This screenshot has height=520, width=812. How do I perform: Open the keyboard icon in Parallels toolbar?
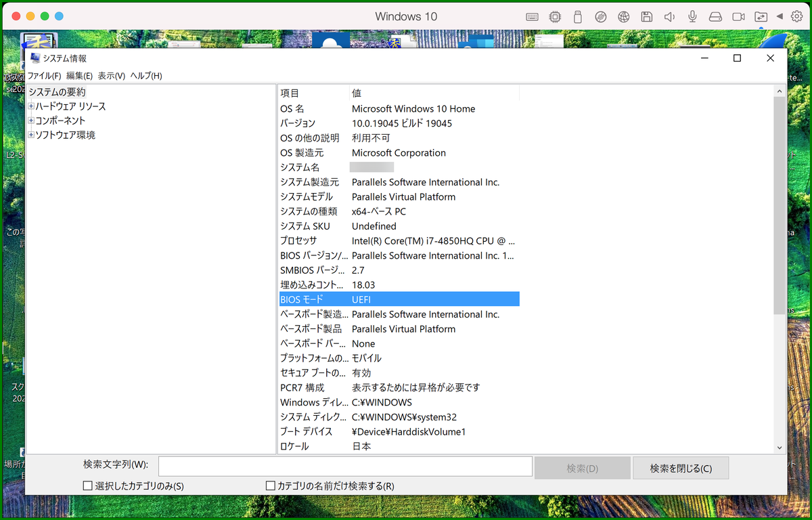click(533, 17)
